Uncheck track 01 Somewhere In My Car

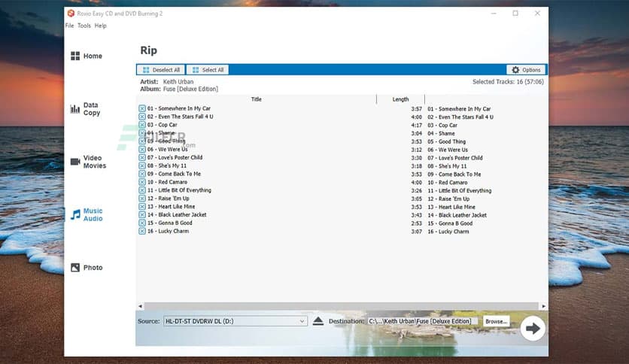click(x=142, y=108)
